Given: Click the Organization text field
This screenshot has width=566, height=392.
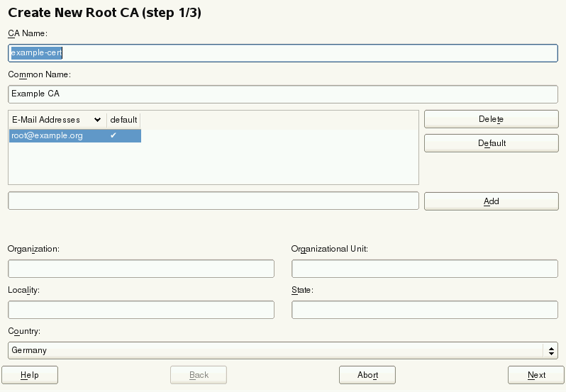Looking at the screenshot, I should pos(140,269).
